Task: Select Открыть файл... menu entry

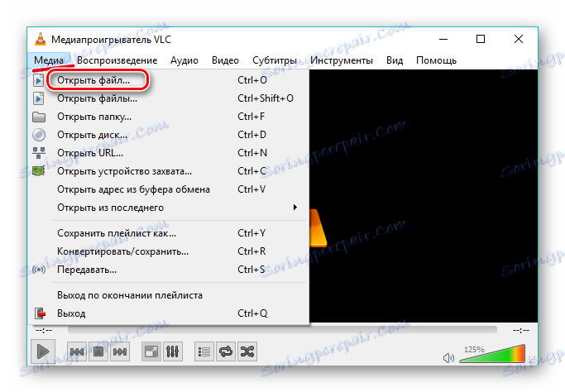Action: (x=169, y=80)
